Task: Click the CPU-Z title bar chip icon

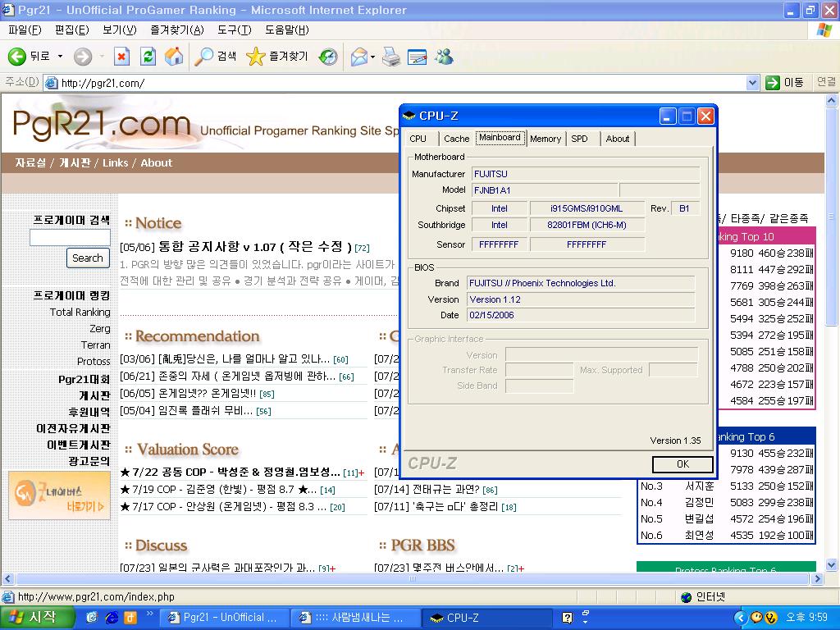Action: 409,116
